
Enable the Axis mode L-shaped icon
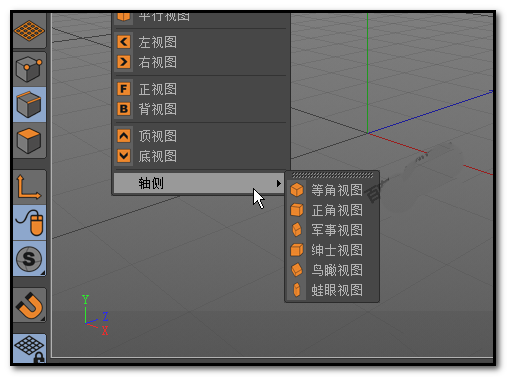(29, 187)
